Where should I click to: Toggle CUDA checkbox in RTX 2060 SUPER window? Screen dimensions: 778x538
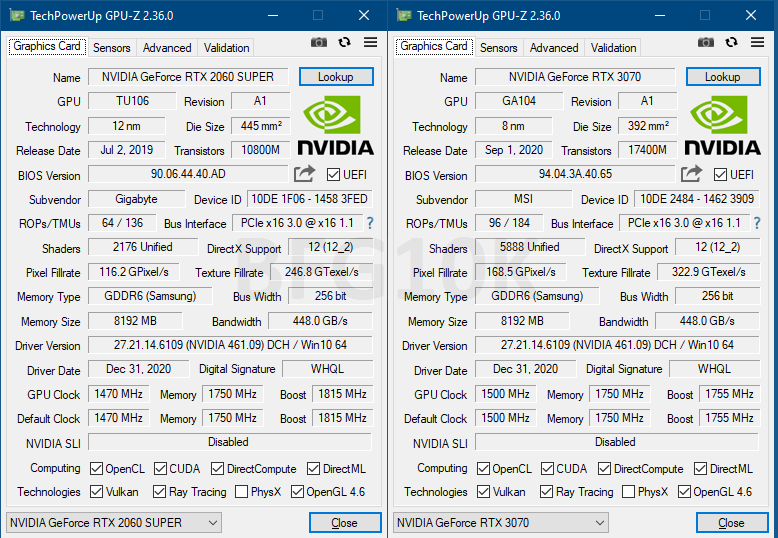coord(160,469)
